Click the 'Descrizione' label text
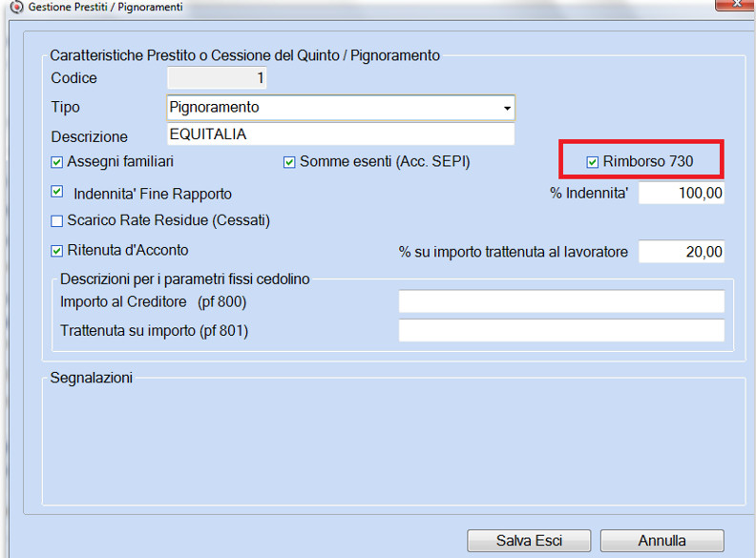 89,136
